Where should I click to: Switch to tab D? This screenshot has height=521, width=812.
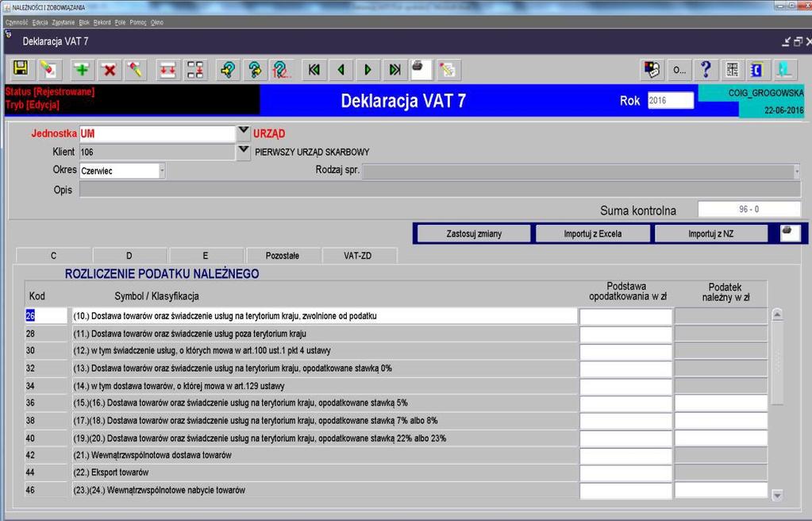tap(129, 256)
